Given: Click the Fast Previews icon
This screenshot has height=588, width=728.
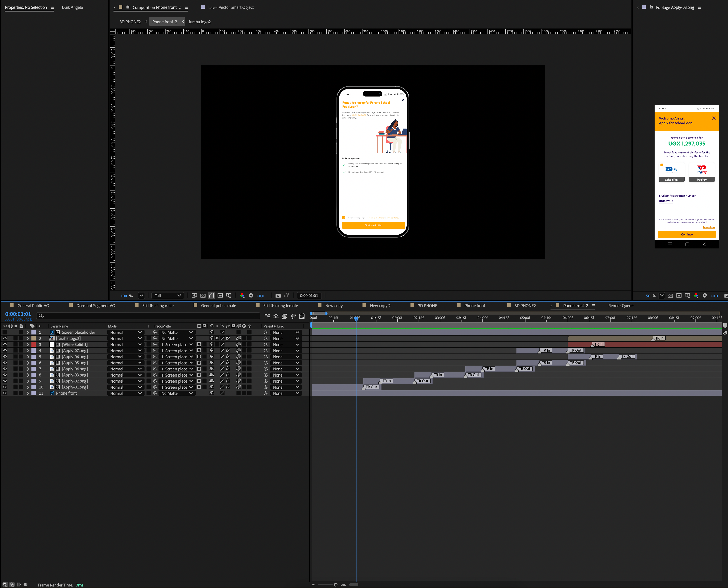Looking at the screenshot, I should pyautogui.click(x=194, y=296).
